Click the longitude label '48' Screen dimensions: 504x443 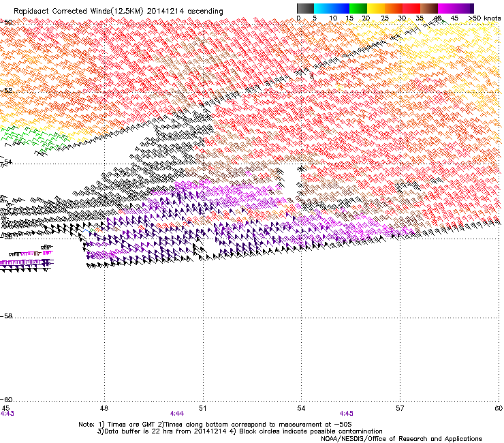tap(104, 408)
